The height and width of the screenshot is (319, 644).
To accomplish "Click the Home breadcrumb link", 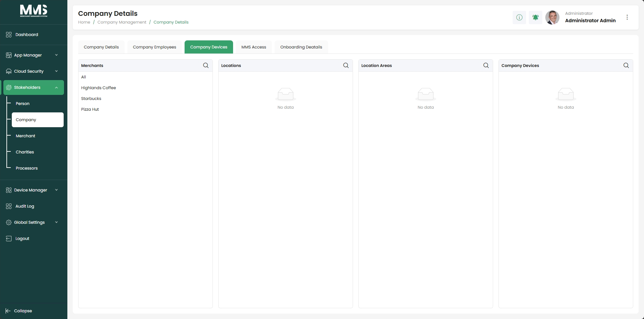I will pyautogui.click(x=84, y=22).
